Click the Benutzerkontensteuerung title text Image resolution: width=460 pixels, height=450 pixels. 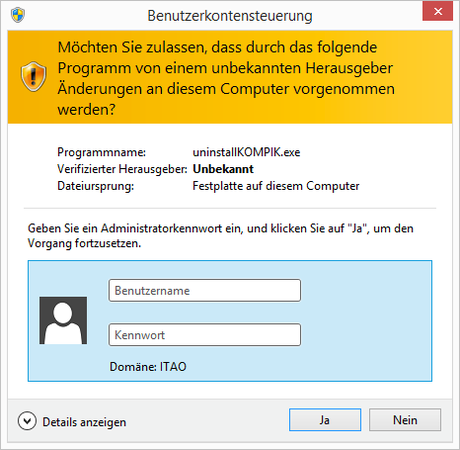[x=230, y=16]
